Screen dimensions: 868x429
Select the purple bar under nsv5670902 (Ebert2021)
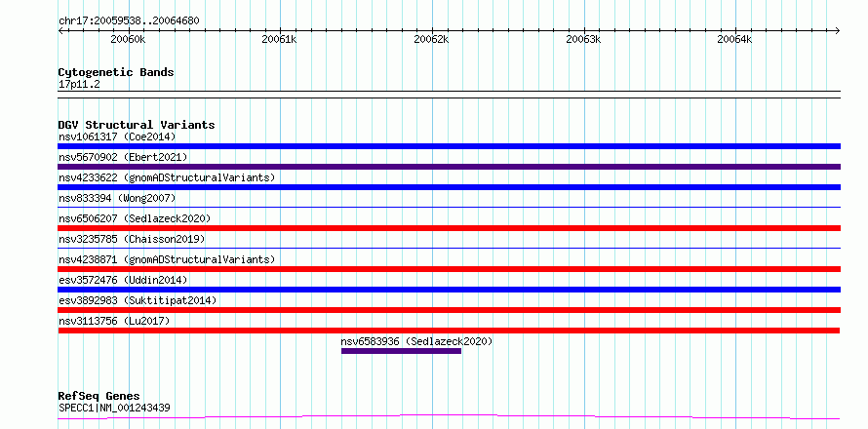coord(449,167)
